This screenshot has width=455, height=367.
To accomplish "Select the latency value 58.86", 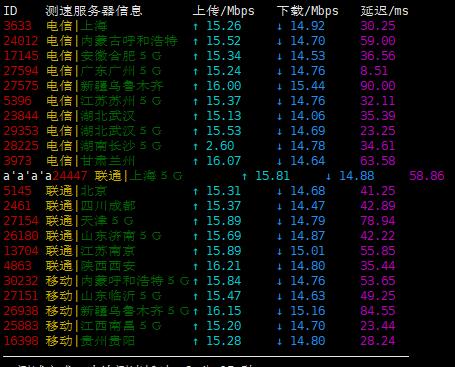I will (427, 176).
